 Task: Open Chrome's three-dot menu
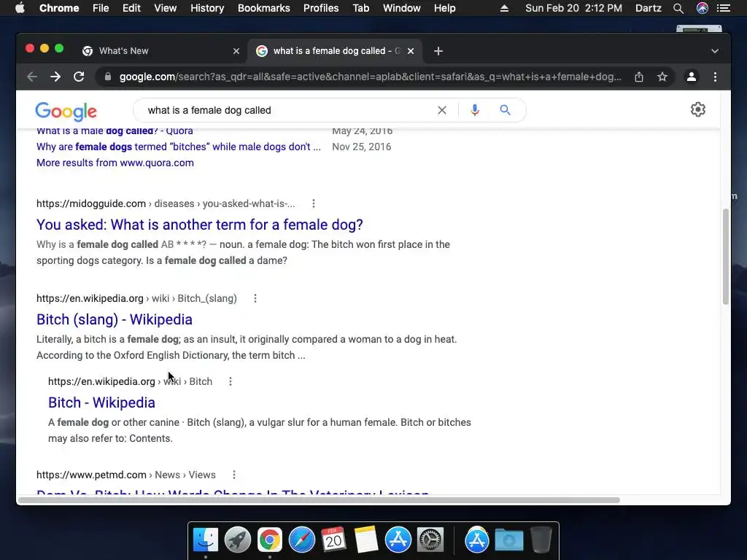(x=715, y=77)
